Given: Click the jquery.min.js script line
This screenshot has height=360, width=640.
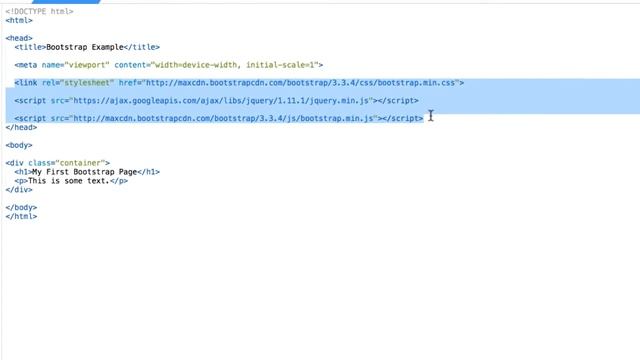Looking at the screenshot, I should (217, 101).
